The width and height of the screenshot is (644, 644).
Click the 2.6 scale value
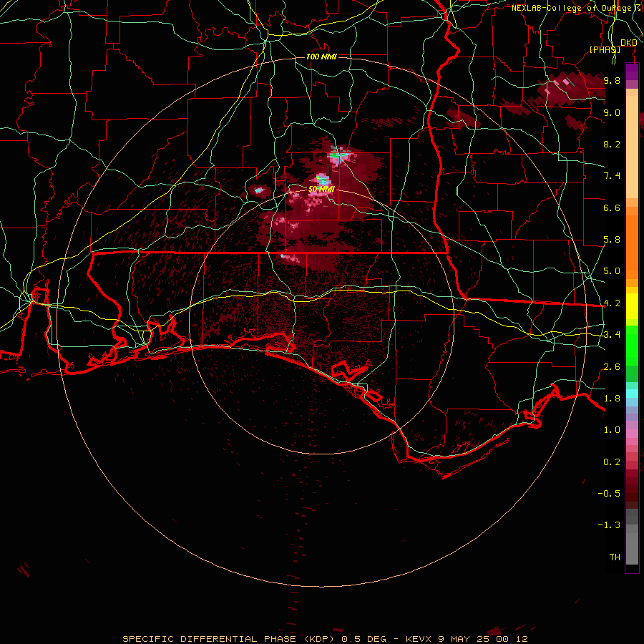(x=612, y=367)
